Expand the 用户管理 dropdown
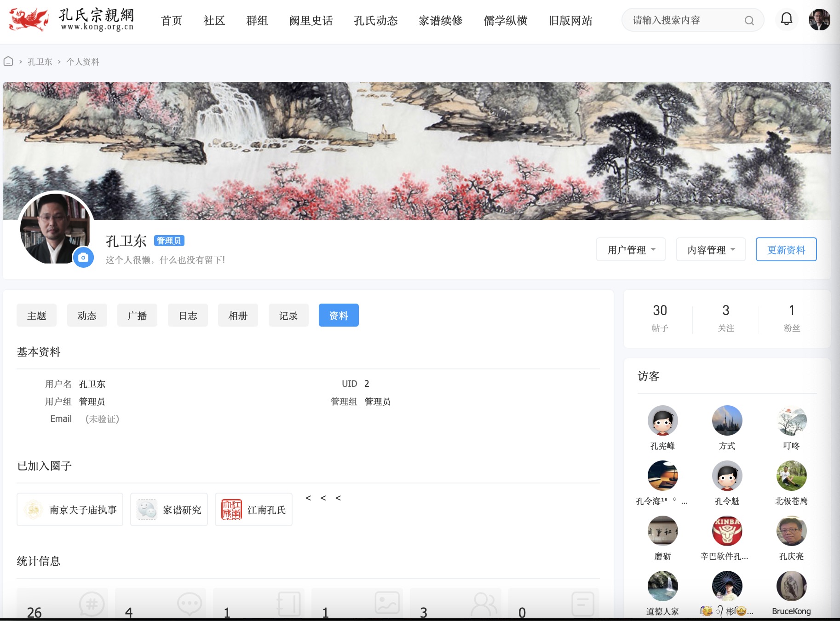 point(631,250)
